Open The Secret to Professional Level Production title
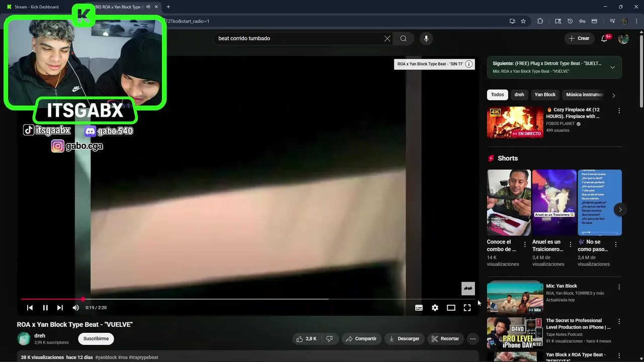This screenshot has width=644, height=362. (578, 324)
